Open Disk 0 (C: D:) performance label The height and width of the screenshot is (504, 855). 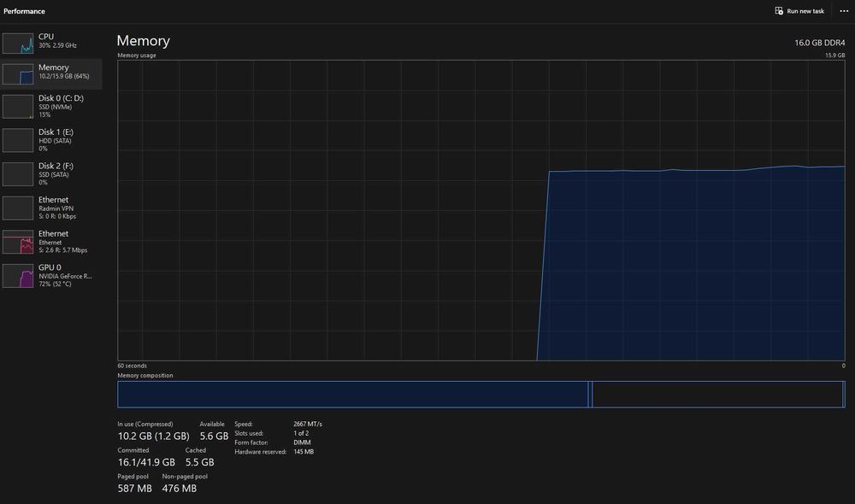click(x=61, y=98)
